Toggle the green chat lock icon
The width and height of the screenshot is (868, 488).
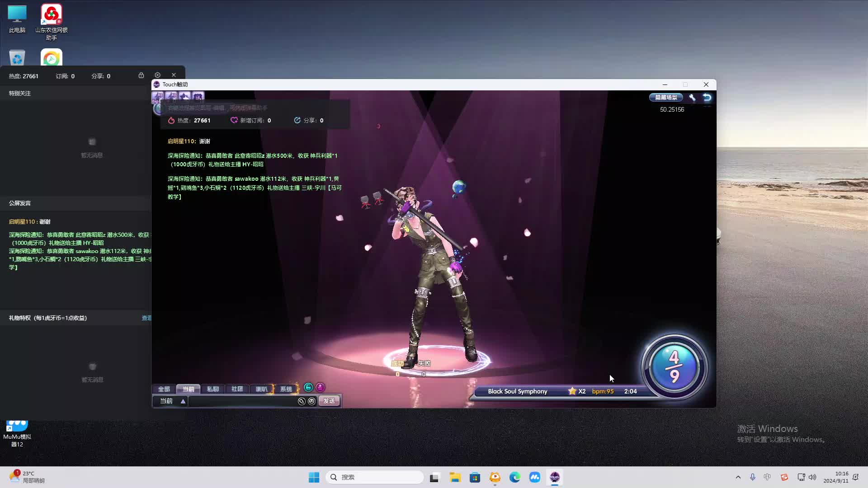pos(308,388)
